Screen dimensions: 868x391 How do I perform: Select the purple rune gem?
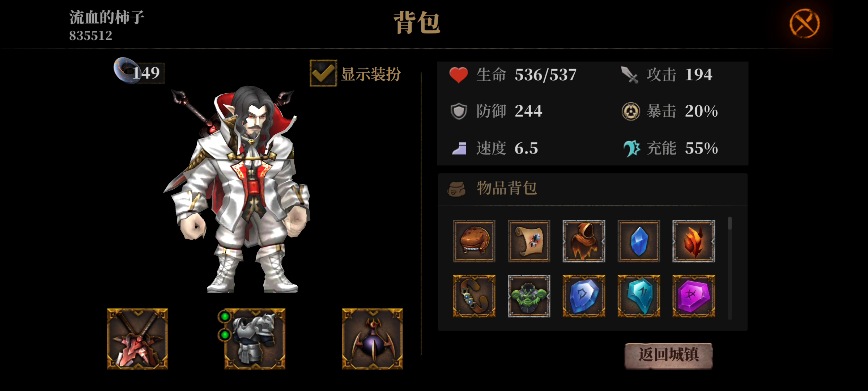click(x=694, y=296)
